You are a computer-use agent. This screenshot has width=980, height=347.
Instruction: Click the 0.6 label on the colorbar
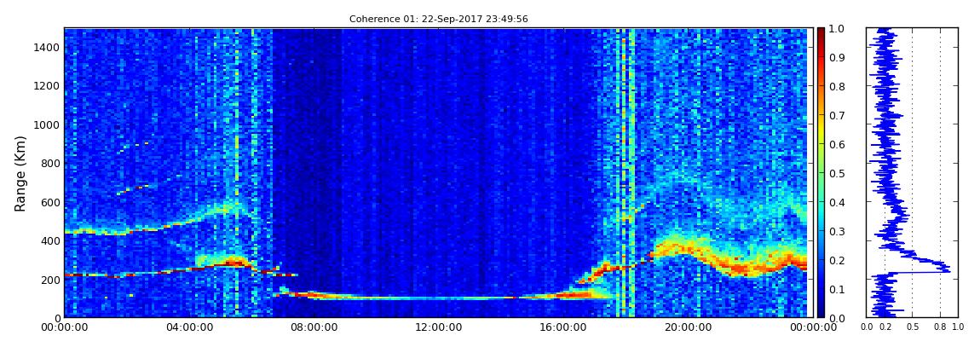pos(836,144)
